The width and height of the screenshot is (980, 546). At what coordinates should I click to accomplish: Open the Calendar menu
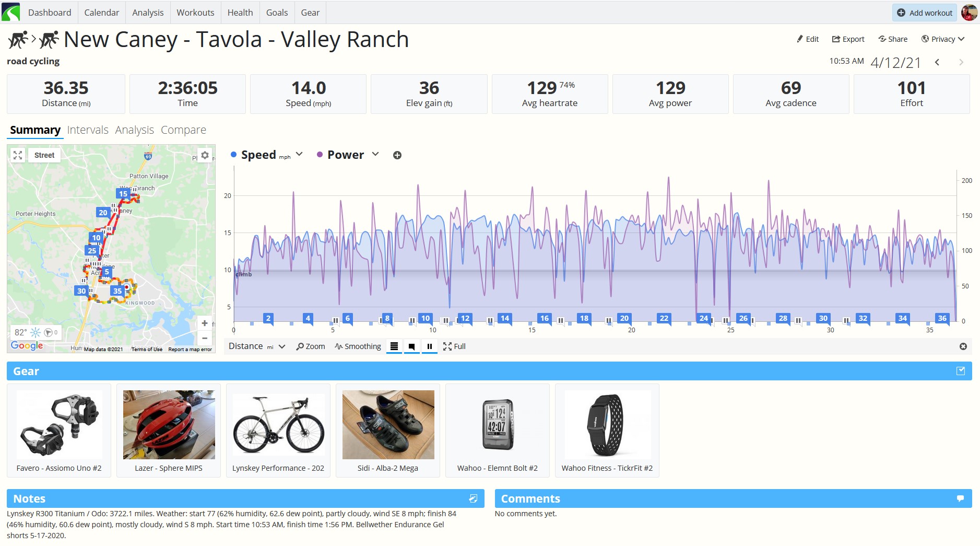point(102,13)
